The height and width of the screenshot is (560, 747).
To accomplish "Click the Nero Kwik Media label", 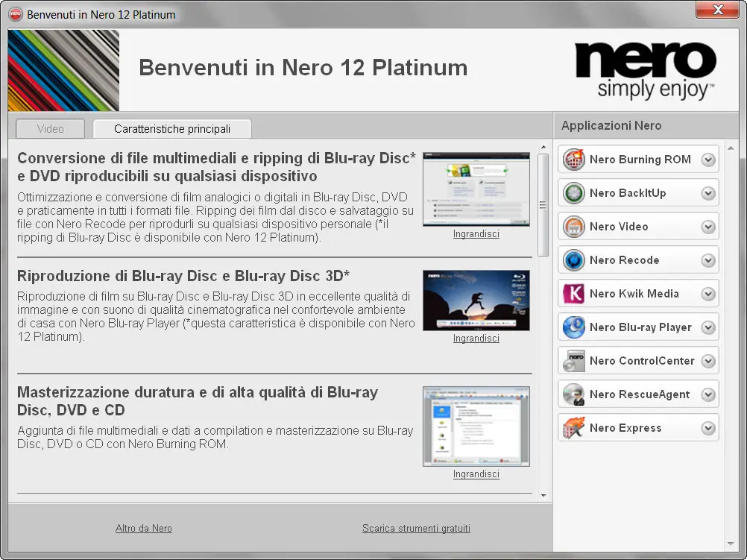I will [x=634, y=294].
